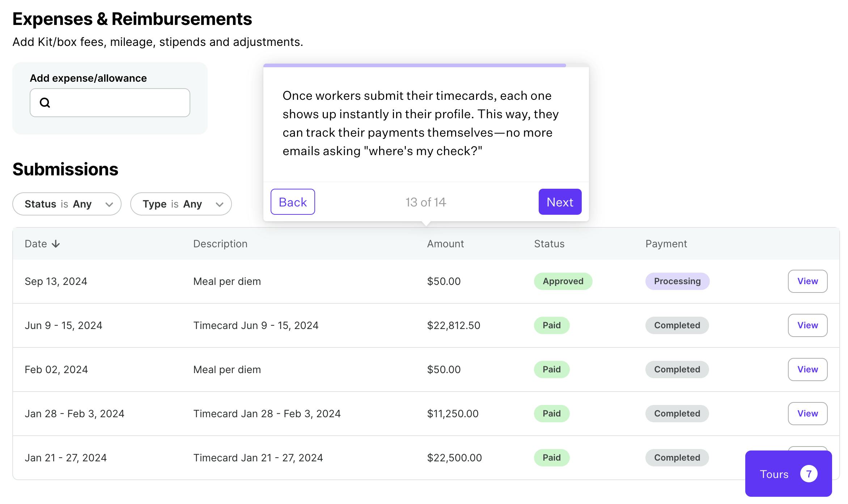Click the Type filter chevron arrow
848x504 pixels.
219,204
